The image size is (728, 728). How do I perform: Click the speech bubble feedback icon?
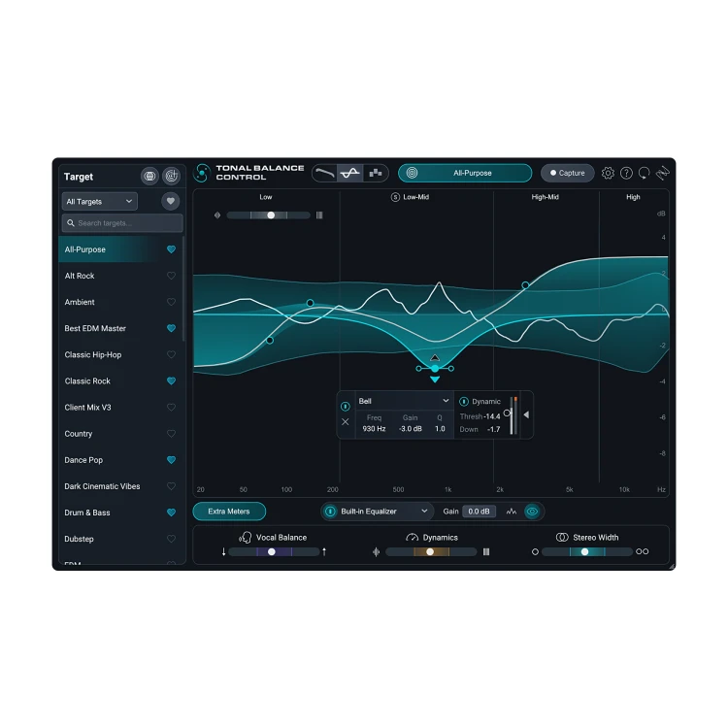[x=644, y=173]
